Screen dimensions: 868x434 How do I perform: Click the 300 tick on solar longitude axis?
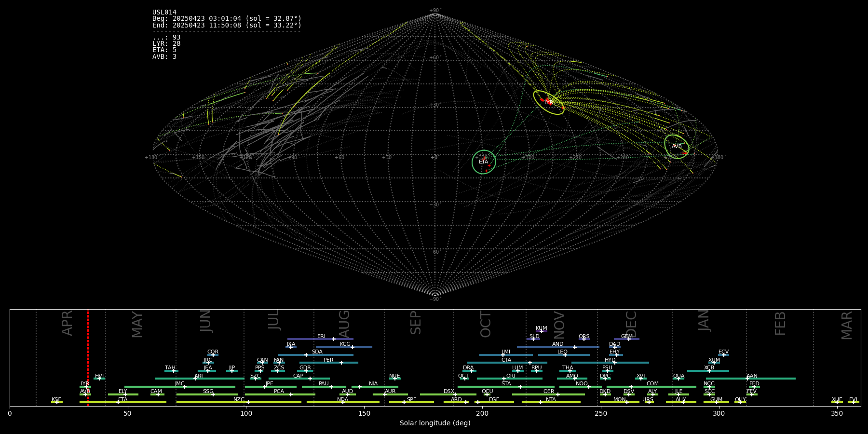(719, 413)
